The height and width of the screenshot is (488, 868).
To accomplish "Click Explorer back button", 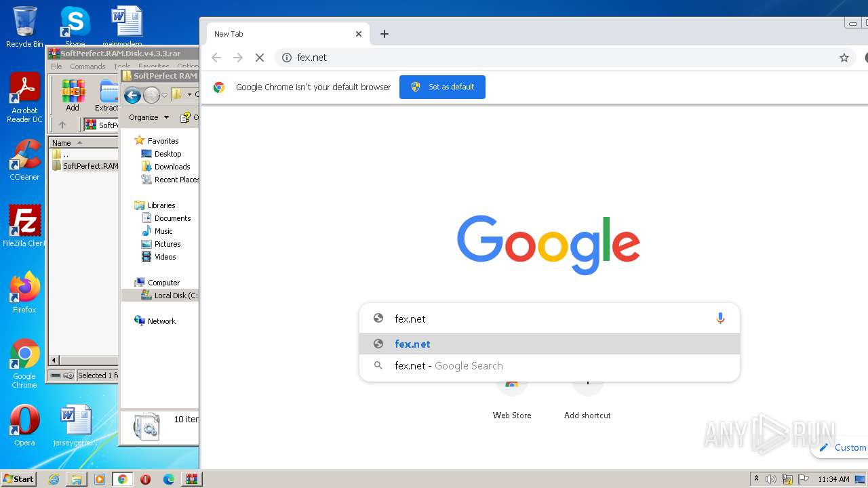I will point(132,96).
